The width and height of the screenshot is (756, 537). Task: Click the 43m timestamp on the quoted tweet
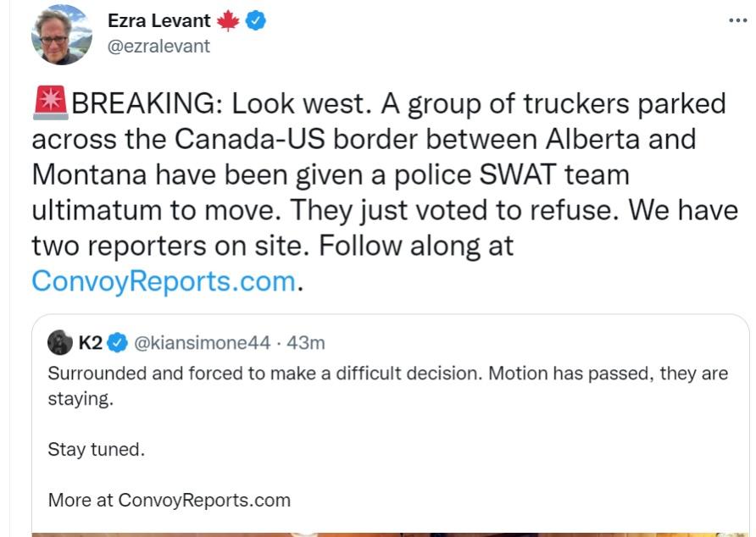[306, 342]
